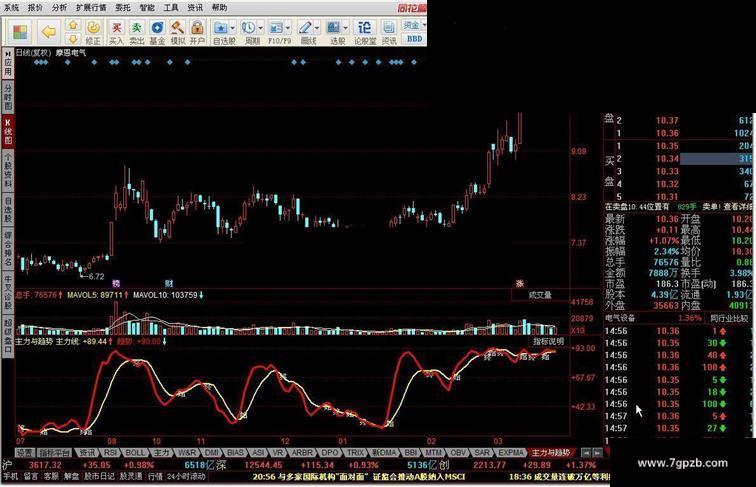Open the 模拟 gavel icon
Image resolution: width=756 pixels, height=487 pixels.
click(177, 32)
